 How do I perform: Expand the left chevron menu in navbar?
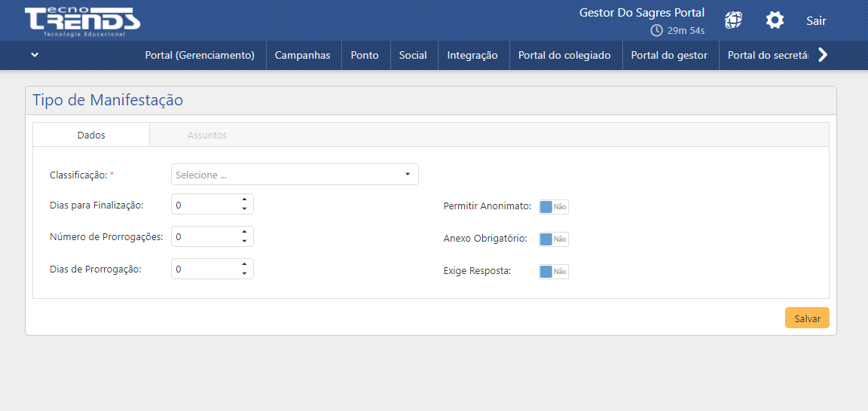click(x=35, y=55)
